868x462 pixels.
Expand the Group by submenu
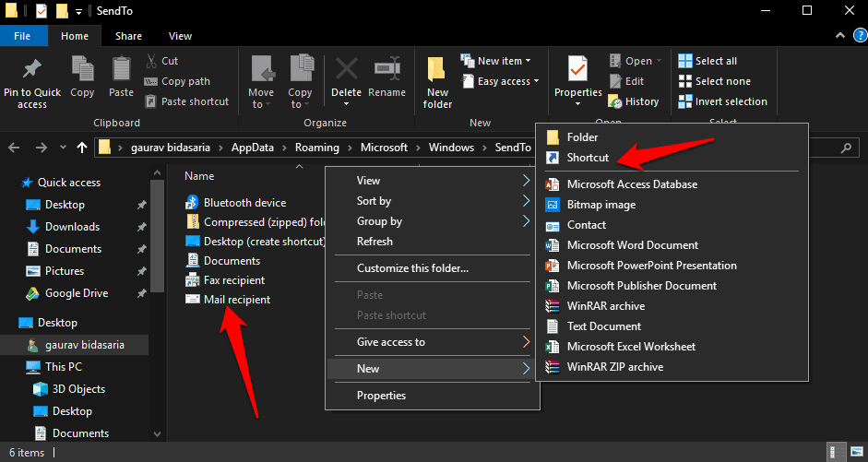(x=433, y=221)
